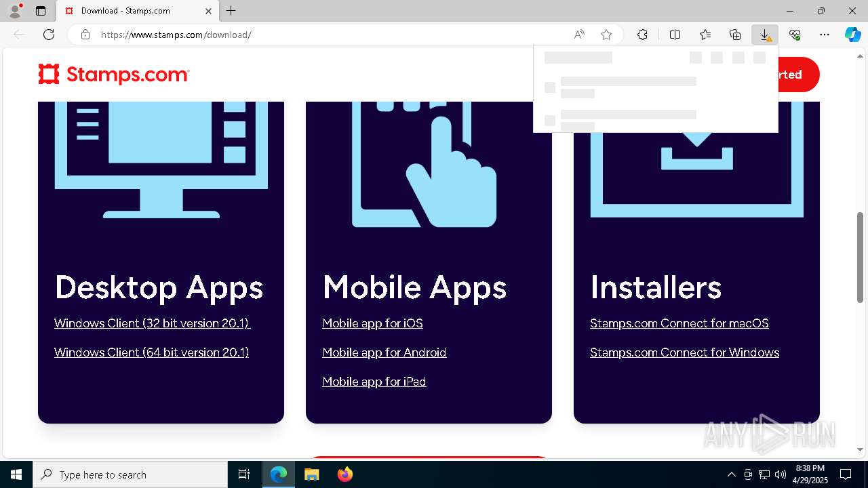
Task: Open the notification center icon
Action: [846, 474]
